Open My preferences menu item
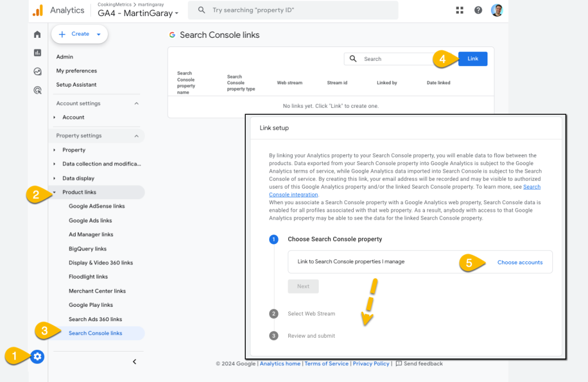Image resolution: width=588 pixels, height=382 pixels. (x=76, y=71)
